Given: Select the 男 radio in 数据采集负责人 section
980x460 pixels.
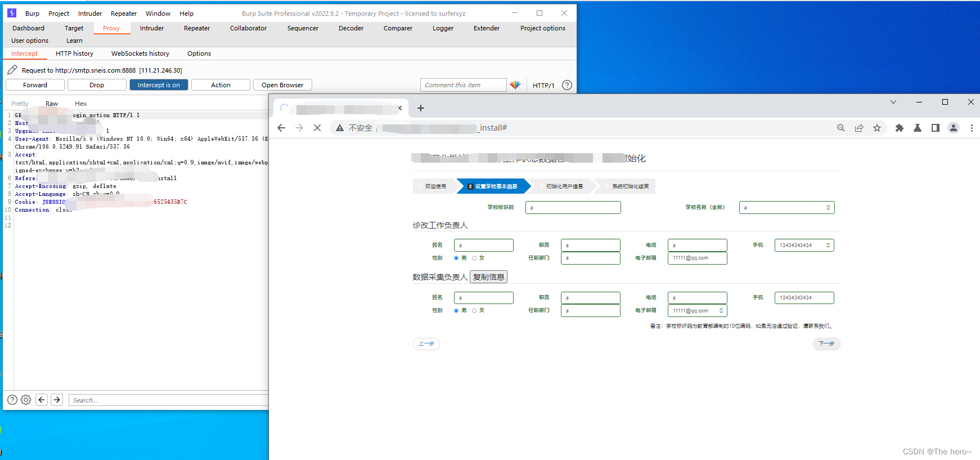Looking at the screenshot, I should [456, 310].
